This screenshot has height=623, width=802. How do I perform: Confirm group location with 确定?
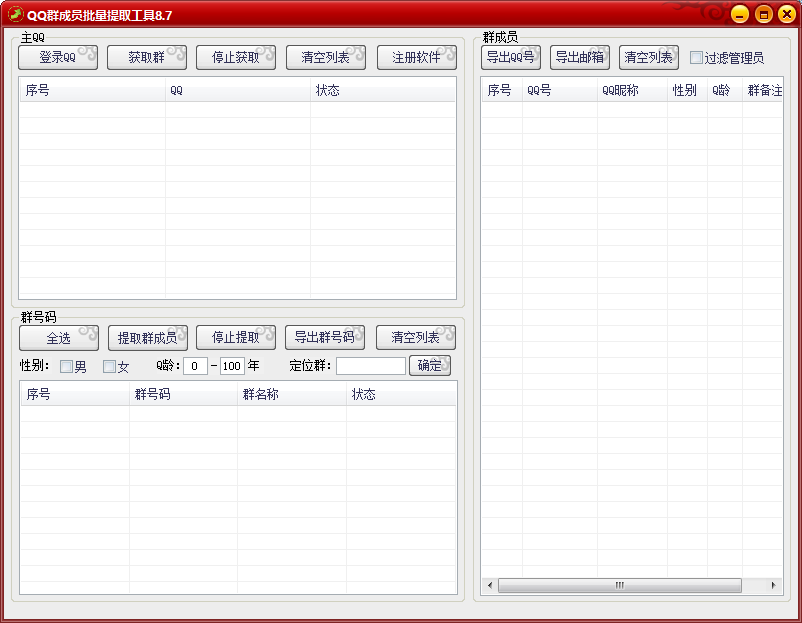430,365
